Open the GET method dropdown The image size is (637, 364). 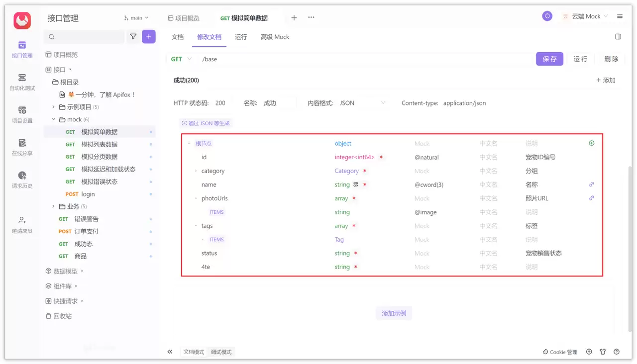point(181,59)
